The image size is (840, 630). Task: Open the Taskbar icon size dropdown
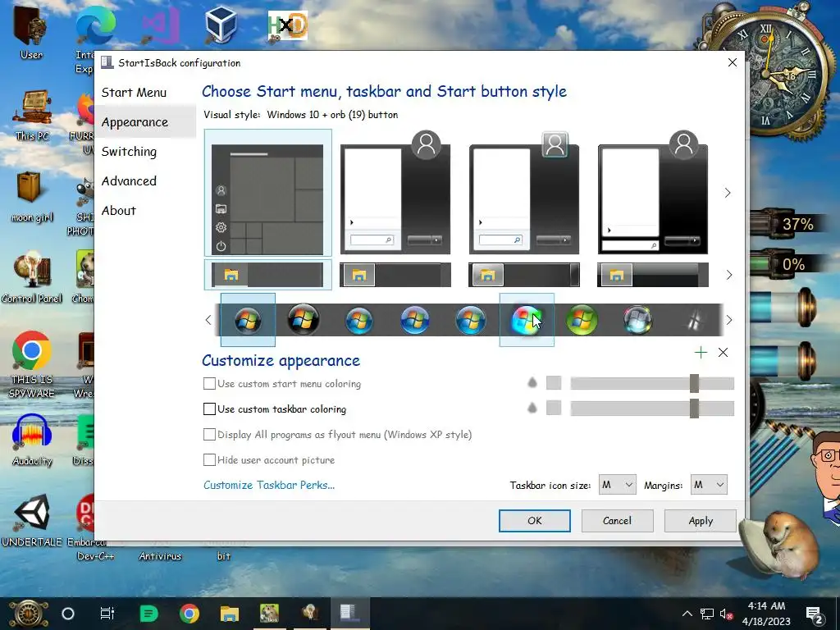617,485
